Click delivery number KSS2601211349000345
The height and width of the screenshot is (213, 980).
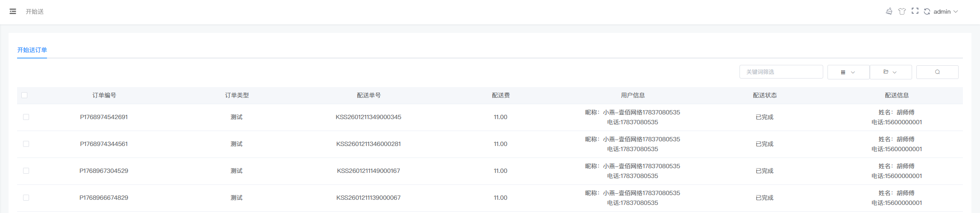[368, 117]
